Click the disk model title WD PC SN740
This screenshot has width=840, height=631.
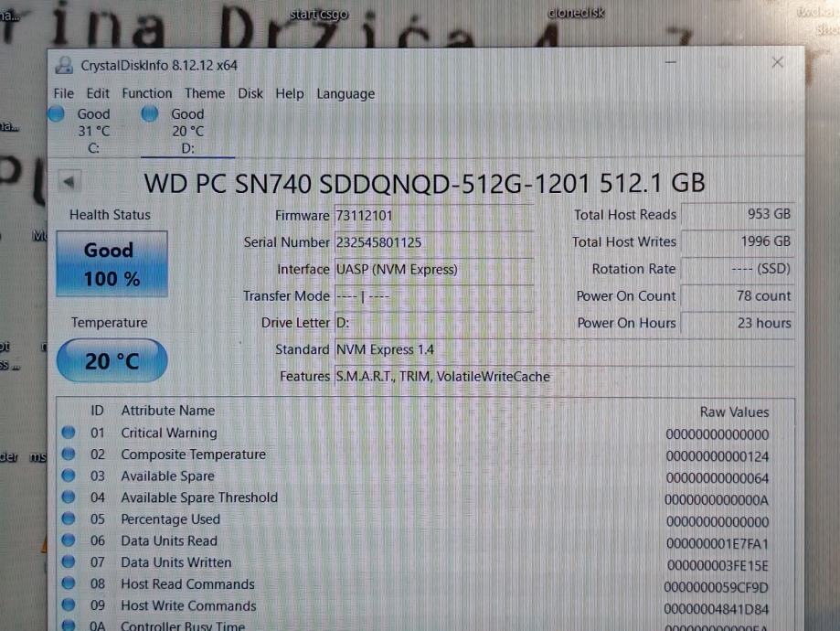click(x=424, y=183)
